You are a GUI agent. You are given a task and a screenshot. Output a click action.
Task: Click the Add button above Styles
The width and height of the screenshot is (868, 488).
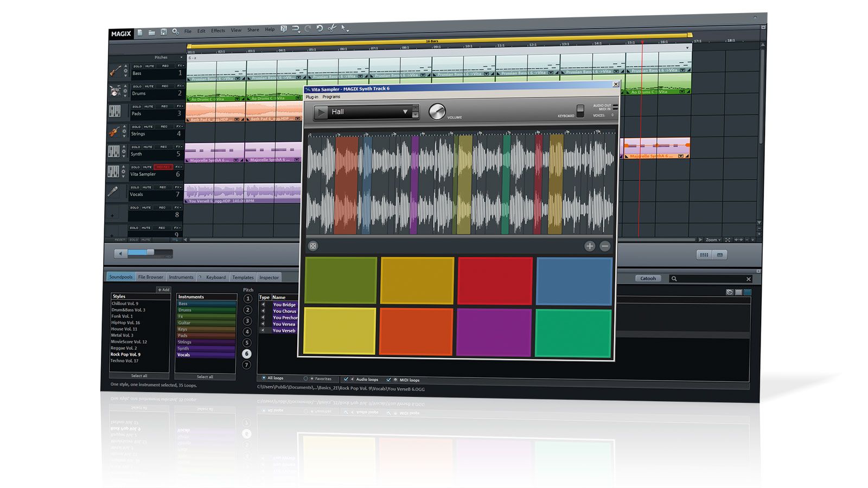pos(163,290)
